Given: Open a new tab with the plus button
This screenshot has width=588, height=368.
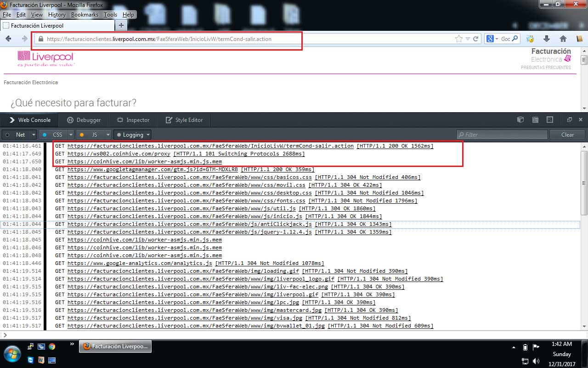Looking at the screenshot, I should pyautogui.click(x=121, y=25).
